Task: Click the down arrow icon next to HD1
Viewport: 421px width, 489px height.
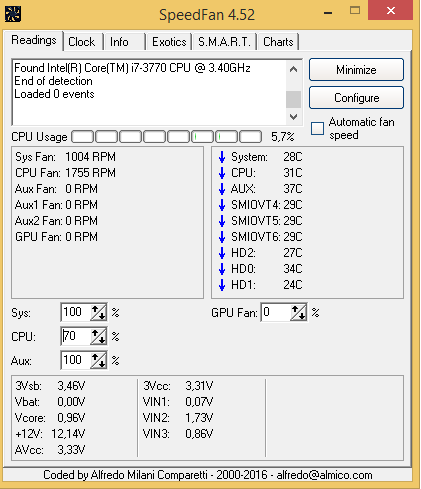Action: pos(222,285)
